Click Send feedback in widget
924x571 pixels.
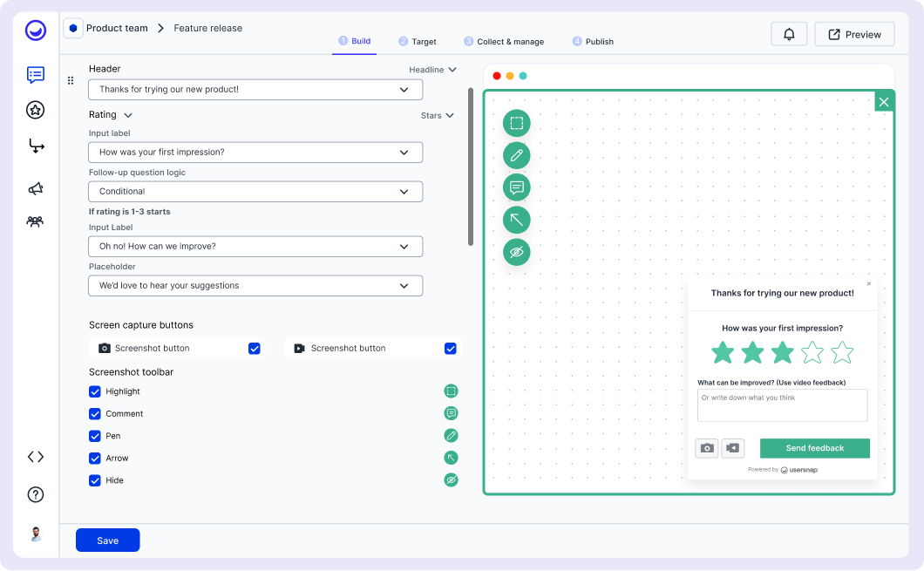[x=815, y=448]
